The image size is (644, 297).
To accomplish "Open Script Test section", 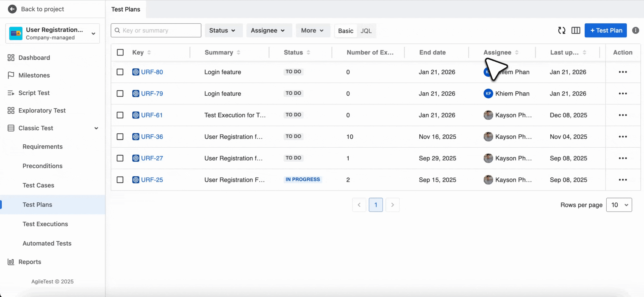I will [34, 93].
